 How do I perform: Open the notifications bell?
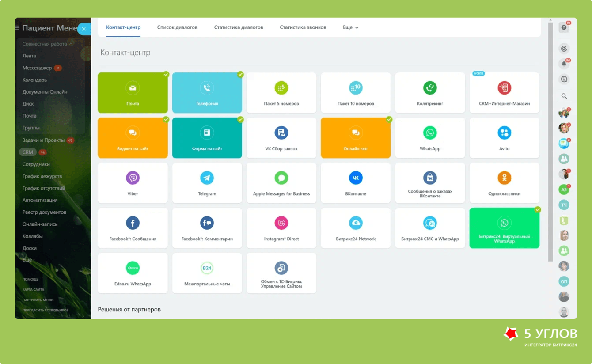(x=564, y=64)
